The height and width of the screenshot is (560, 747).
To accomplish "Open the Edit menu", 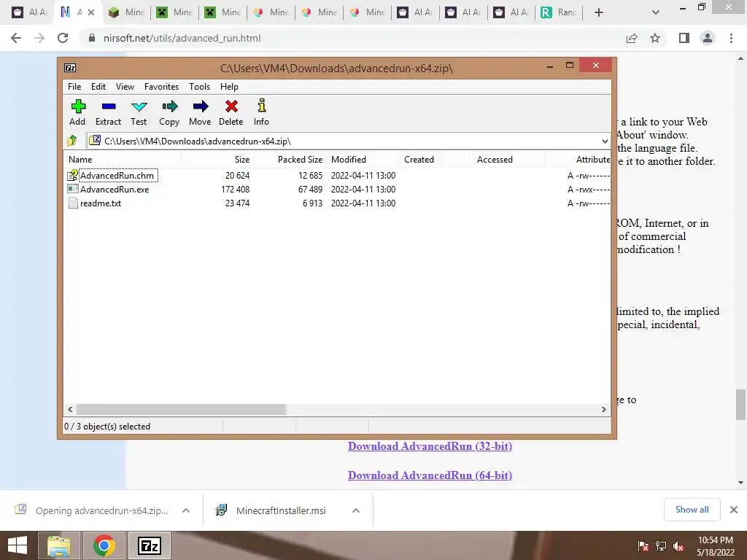I will pos(98,87).
